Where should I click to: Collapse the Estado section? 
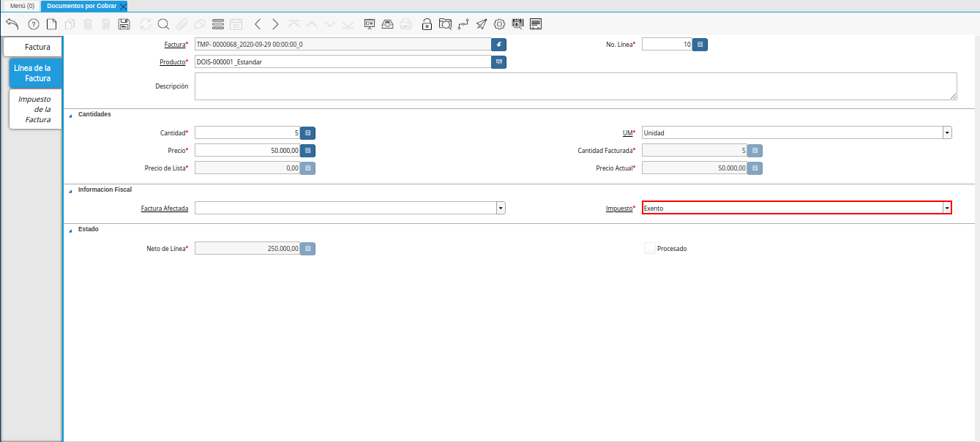(70, 230)
